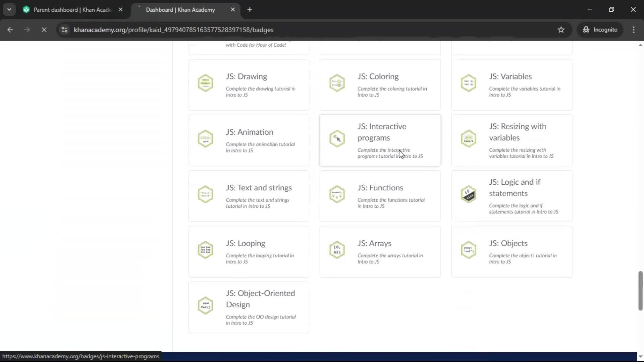This screenshot has width=644, height=362.
Task: Open the JS: Objects title link
Action: click(508, 243)
